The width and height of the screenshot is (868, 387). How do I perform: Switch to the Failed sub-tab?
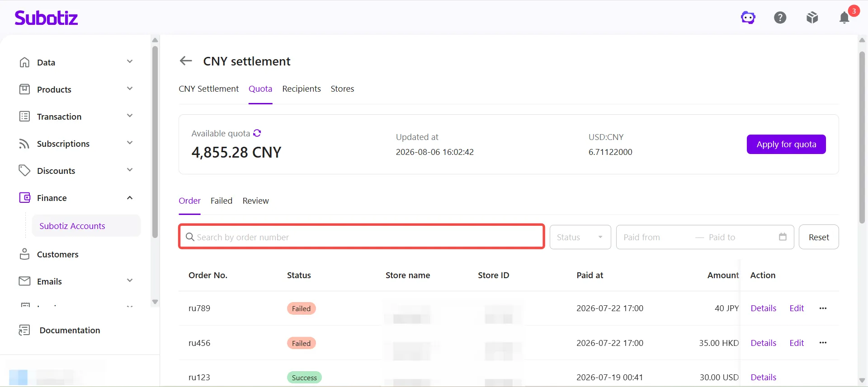[x=222, y=200]
